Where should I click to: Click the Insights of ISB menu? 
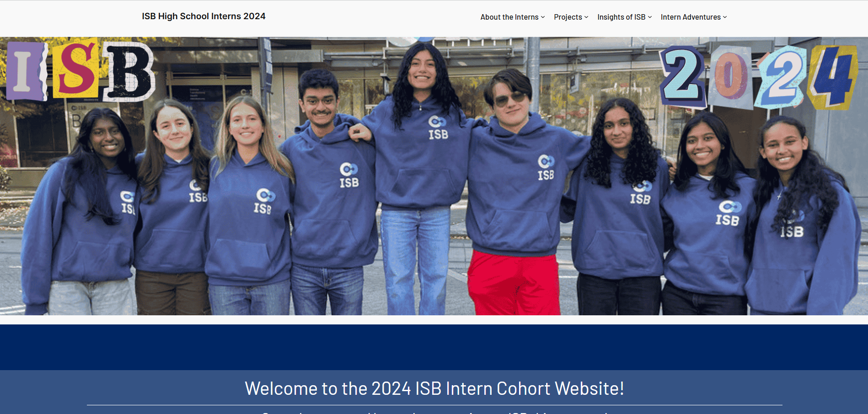[x=621, y=17]
